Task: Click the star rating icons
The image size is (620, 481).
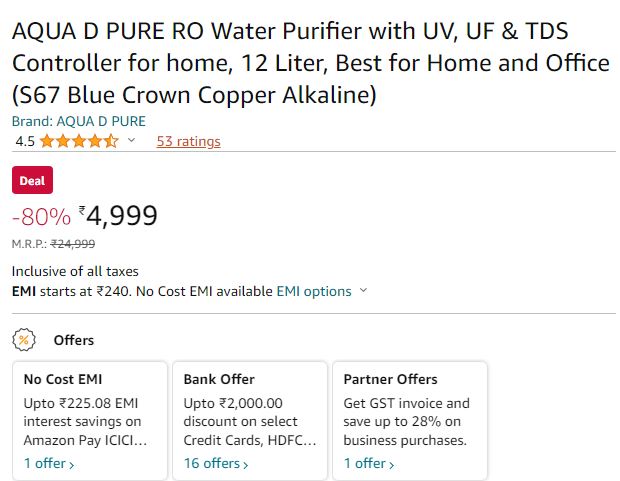Action: pos(79,141)
